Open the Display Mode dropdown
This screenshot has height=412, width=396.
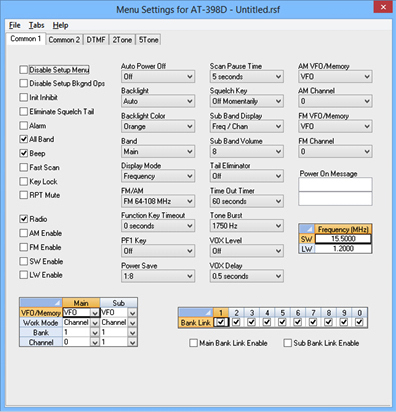point(158,176)
